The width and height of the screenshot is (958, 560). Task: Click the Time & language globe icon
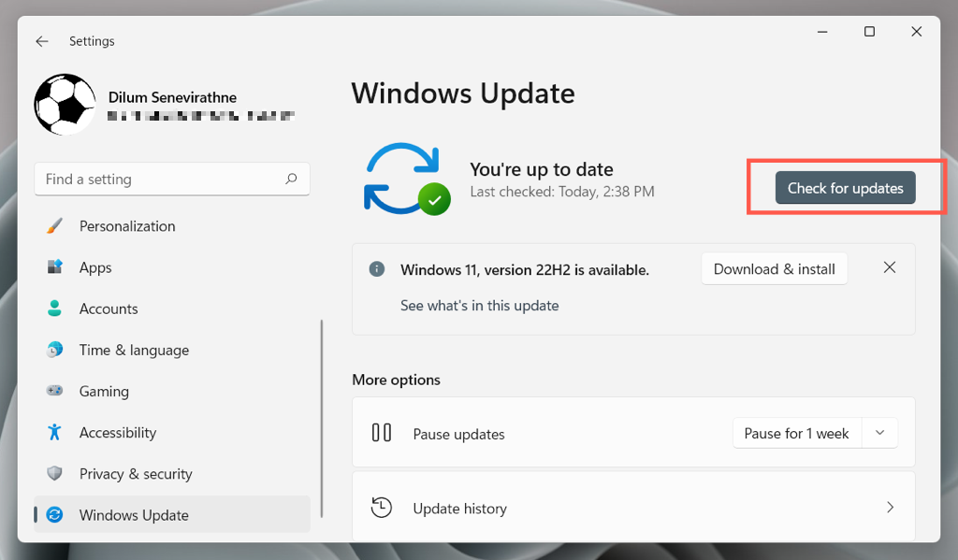click(55, 350)
